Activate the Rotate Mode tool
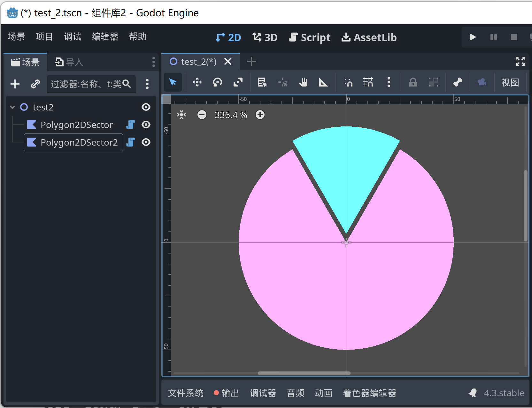The height and width of the screenshot is (408, 532). [x=218, y=82]
